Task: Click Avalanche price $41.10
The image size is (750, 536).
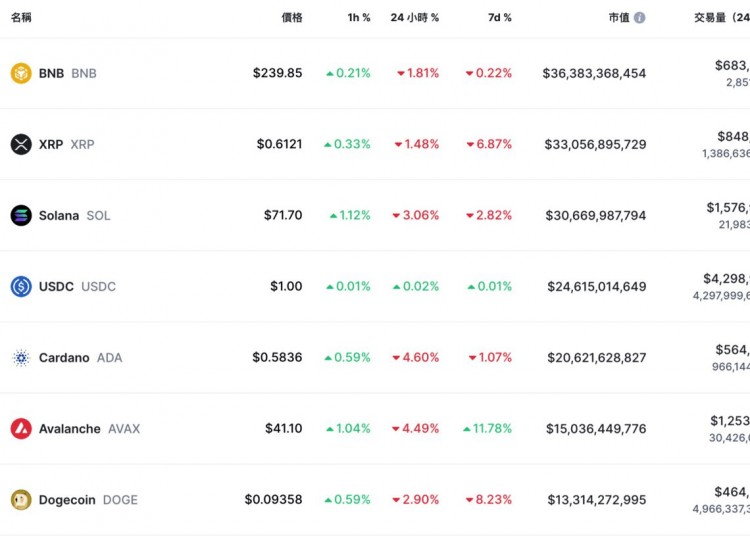Action: 284,428
